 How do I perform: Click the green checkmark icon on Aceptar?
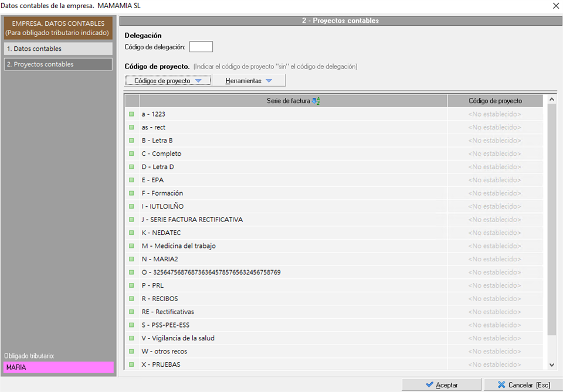[429, 384]
